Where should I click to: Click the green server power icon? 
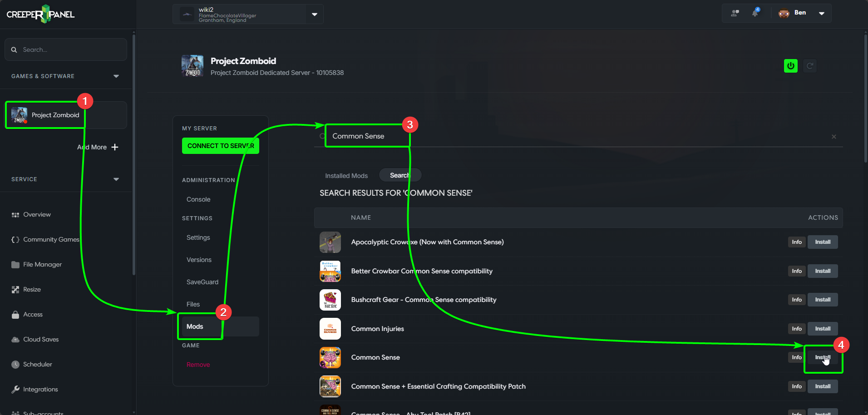click(x=790, y=66)
